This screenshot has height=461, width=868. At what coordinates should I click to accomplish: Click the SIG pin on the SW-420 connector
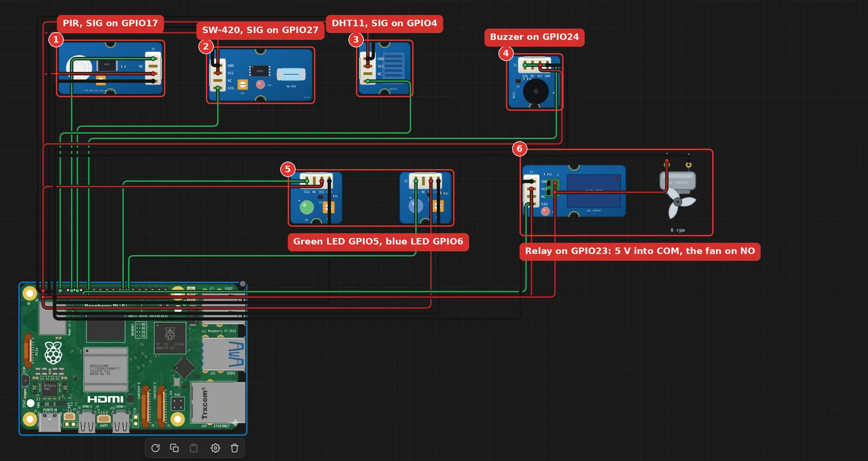(x=218, y=88)
